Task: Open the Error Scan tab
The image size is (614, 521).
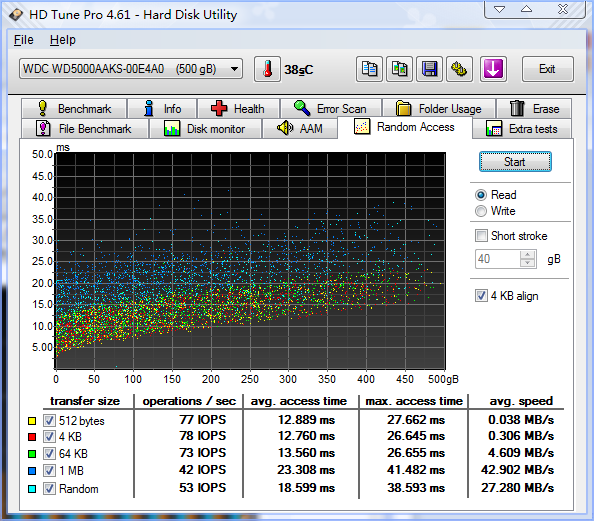Action: pos(330,109)
